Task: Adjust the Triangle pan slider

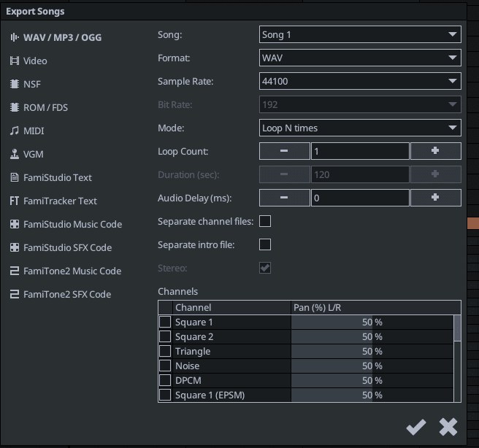Action: tap(372, 351)
